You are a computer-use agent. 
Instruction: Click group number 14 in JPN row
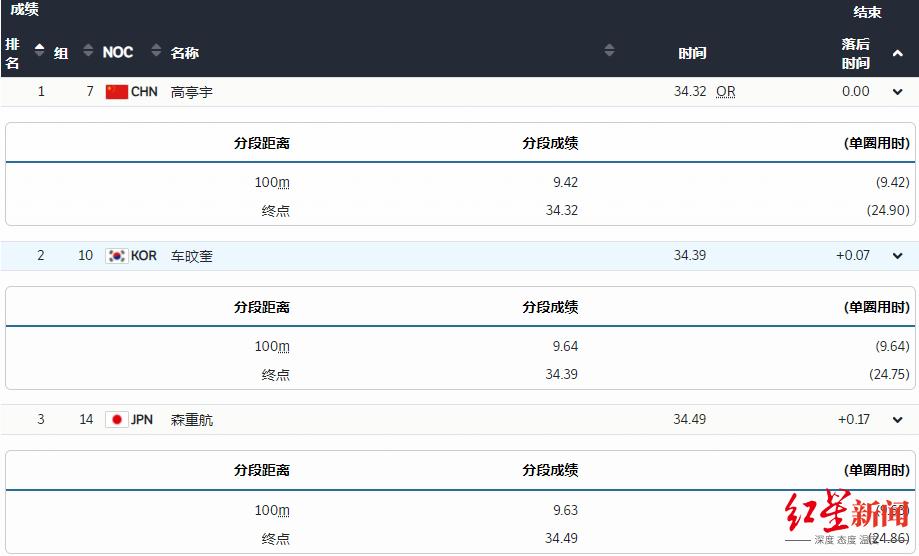point(86,419)
